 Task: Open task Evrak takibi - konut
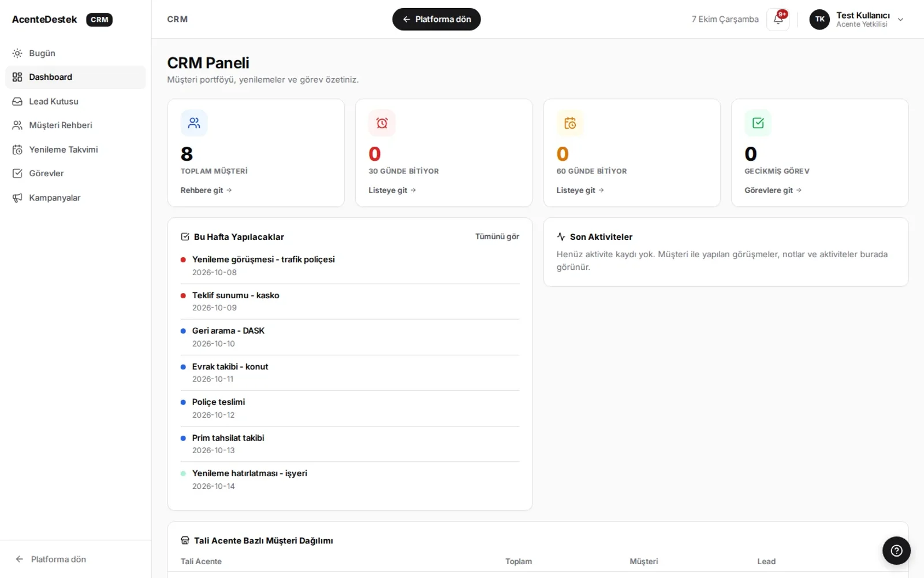(350, 373)
